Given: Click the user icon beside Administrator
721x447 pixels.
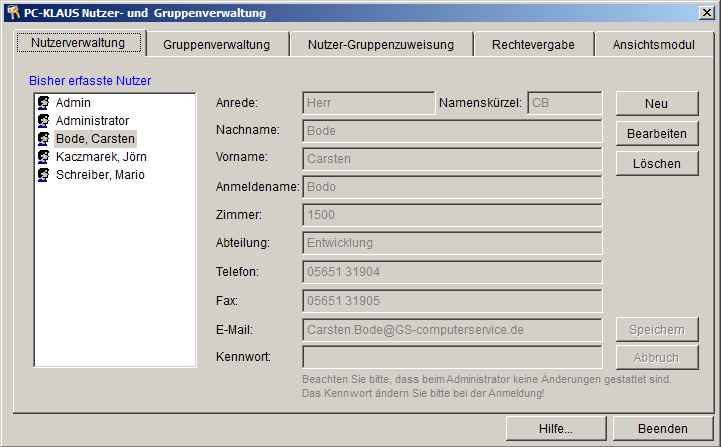Looking at the screenshot, I should point(44,121).
